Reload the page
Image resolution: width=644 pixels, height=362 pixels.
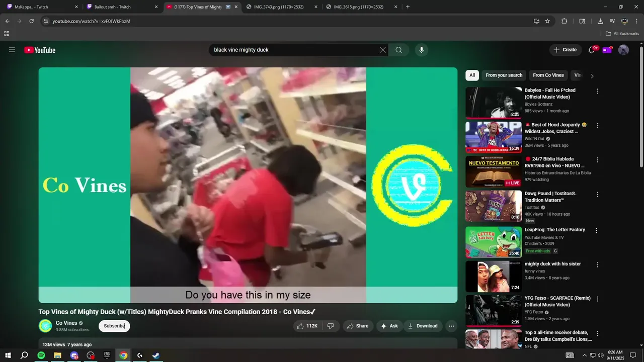pyautogui.click(x=31, y=21)
